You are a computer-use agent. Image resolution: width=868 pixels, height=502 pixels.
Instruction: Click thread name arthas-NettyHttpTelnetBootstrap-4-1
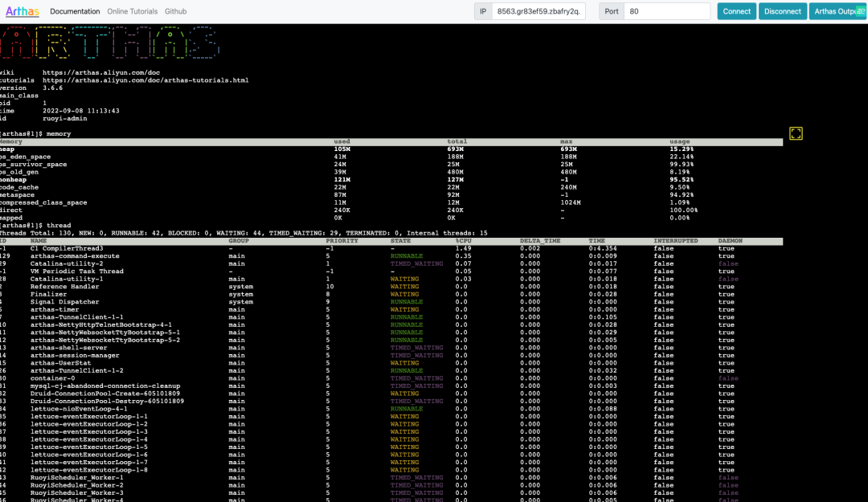tap(101, 324)
